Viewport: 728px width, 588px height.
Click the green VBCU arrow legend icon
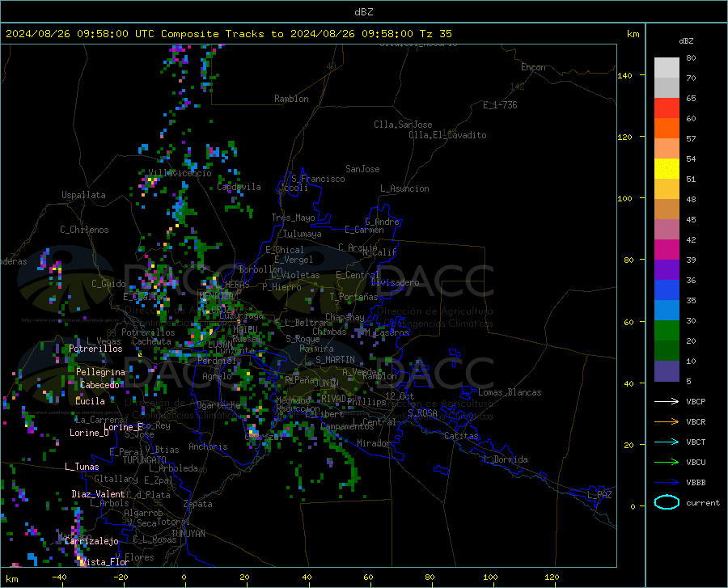667,463
